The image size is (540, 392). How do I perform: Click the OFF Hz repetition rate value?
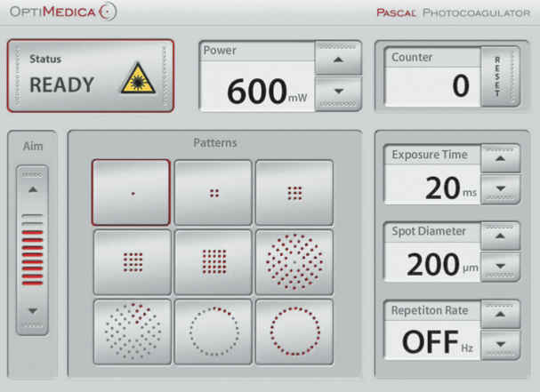[438, 342]
